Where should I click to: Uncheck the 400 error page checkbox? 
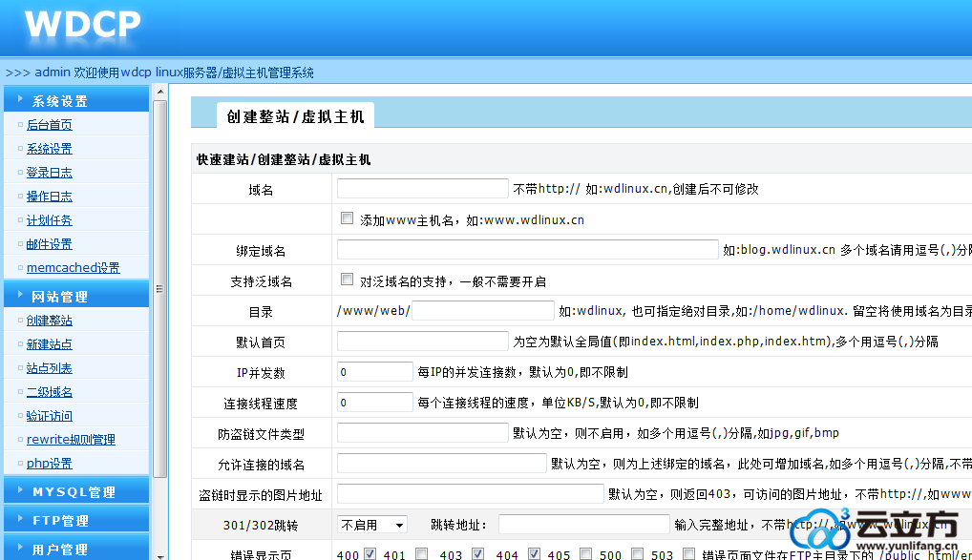370,553
